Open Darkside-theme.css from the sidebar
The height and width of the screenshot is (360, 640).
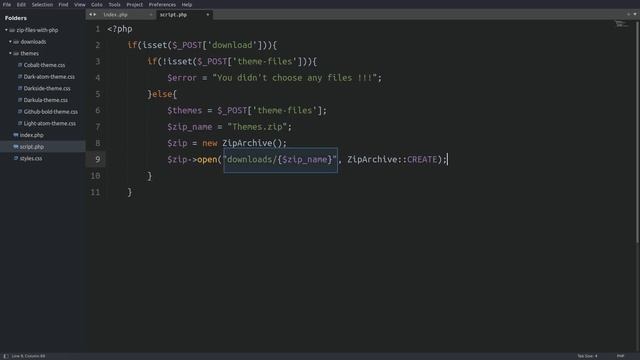[x=47, y=88]
